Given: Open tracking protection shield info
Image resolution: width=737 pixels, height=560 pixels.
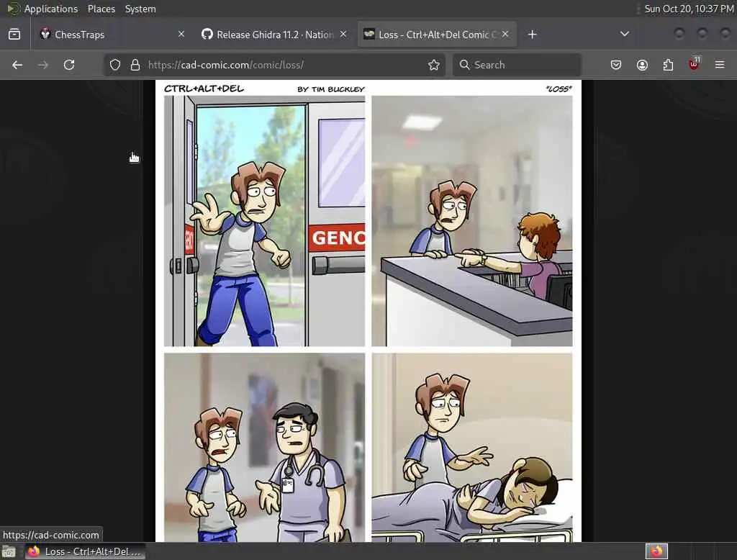Looking at the screenshot, I should (x=115, y=65).
